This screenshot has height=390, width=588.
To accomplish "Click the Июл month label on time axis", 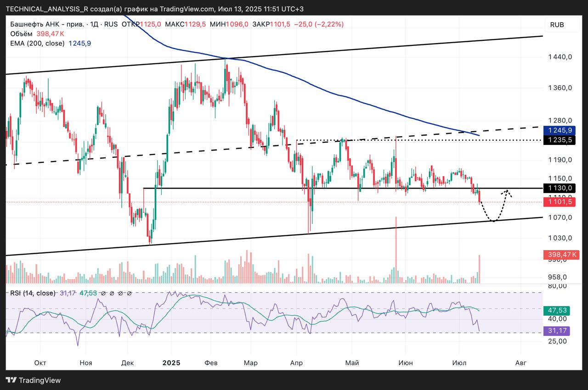I will (459, 363).
